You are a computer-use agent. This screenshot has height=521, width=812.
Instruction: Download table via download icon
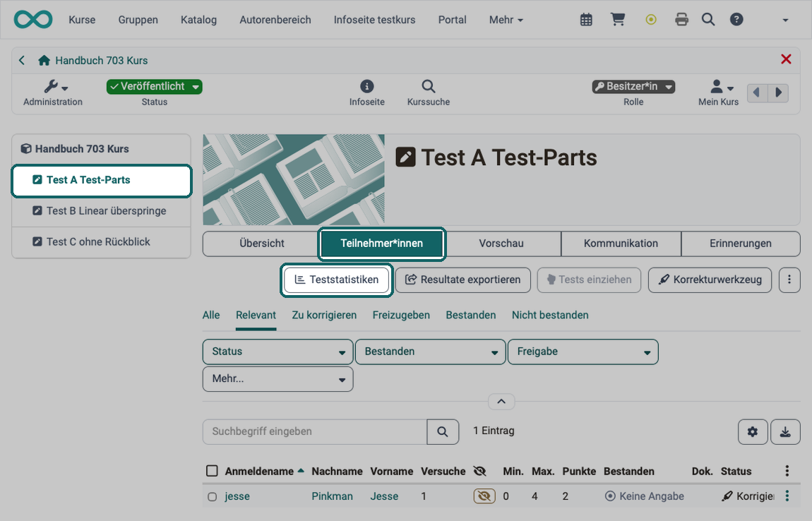pos(785,431)
